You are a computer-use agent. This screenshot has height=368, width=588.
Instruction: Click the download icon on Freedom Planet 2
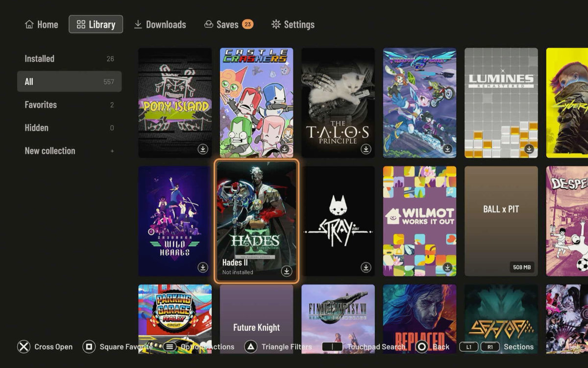(x=447, y=149)
